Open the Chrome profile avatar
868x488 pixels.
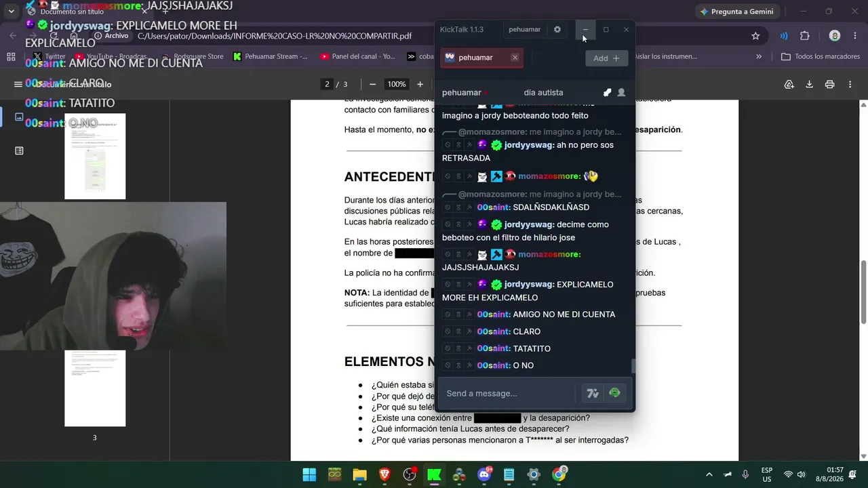coord(835,36)
